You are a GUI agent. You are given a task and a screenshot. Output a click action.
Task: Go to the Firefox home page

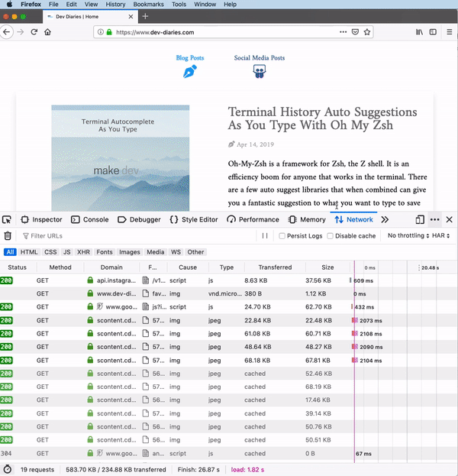[47, 32]
